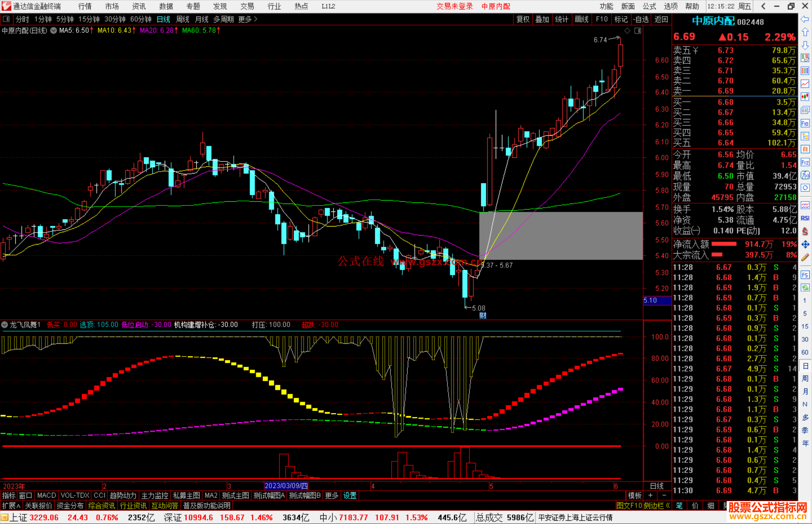The width and height of the screenshot is (812, 524).
Task: Toggle the 龙飞凤舞1 indicator round button
Action: coord(5,325)
